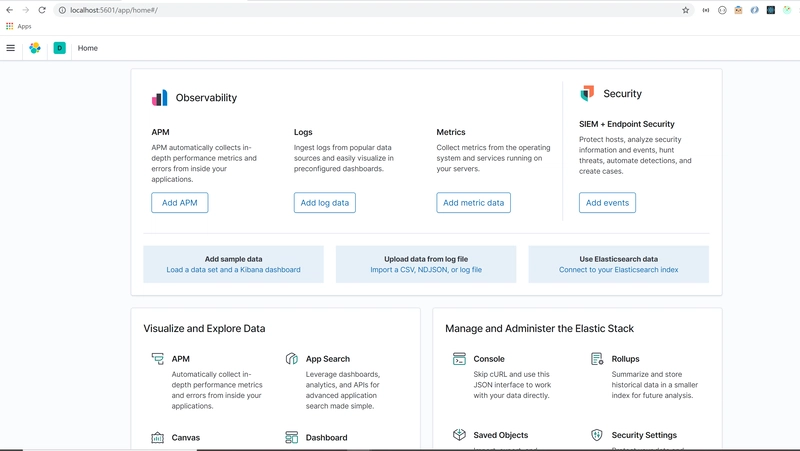This screenshot has width=800, height=451.
Task: Open the Security Settings shield icon
Action: pyautogui.click(x=597, y=435)
